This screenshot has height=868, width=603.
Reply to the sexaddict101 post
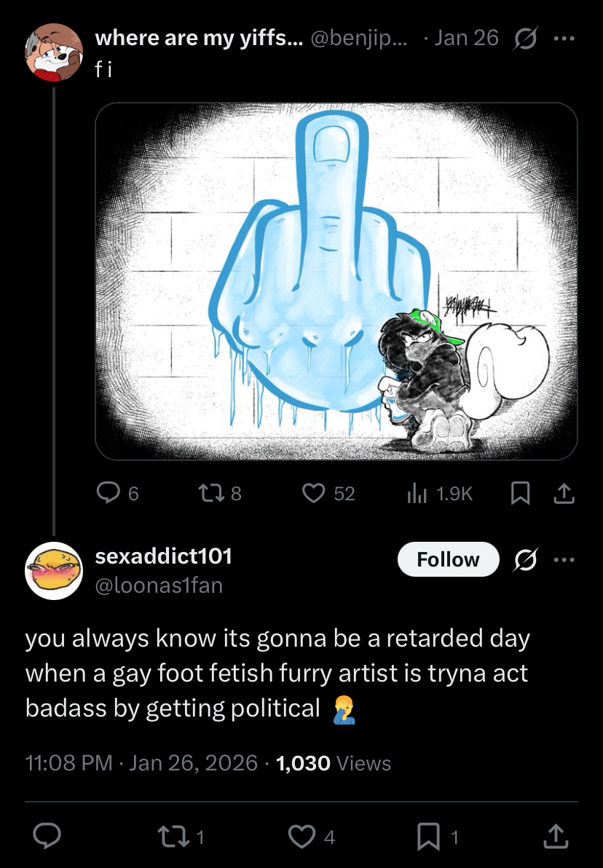(x=47, y=836)
